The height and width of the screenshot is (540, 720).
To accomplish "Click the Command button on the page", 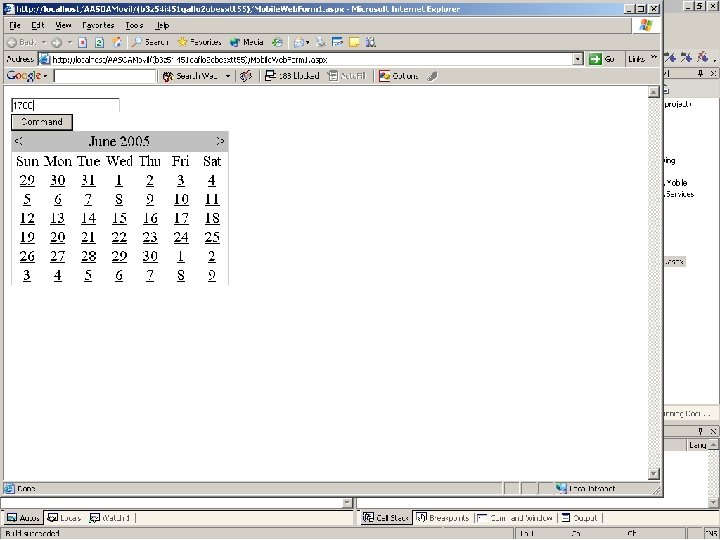I will [42, 122].
